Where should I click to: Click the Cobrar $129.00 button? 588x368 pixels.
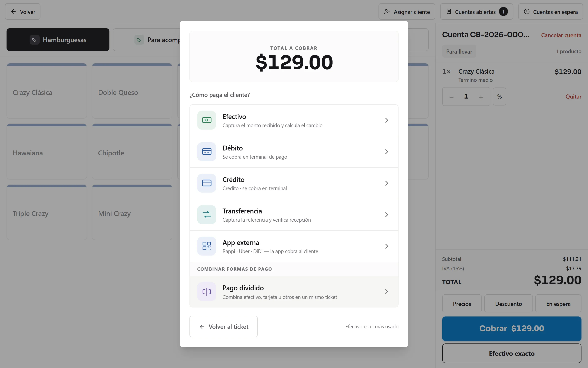(511, 329)
